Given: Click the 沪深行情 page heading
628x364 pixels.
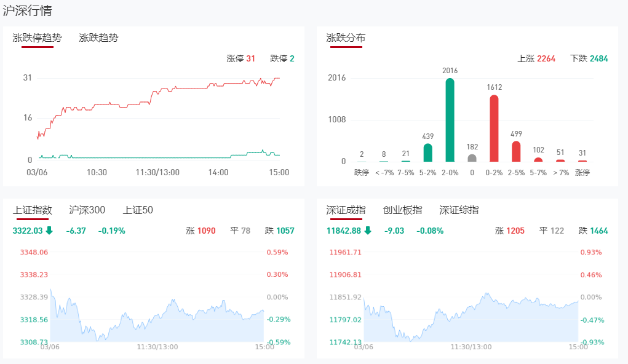Looking at the screenshot, I should 28,10.
